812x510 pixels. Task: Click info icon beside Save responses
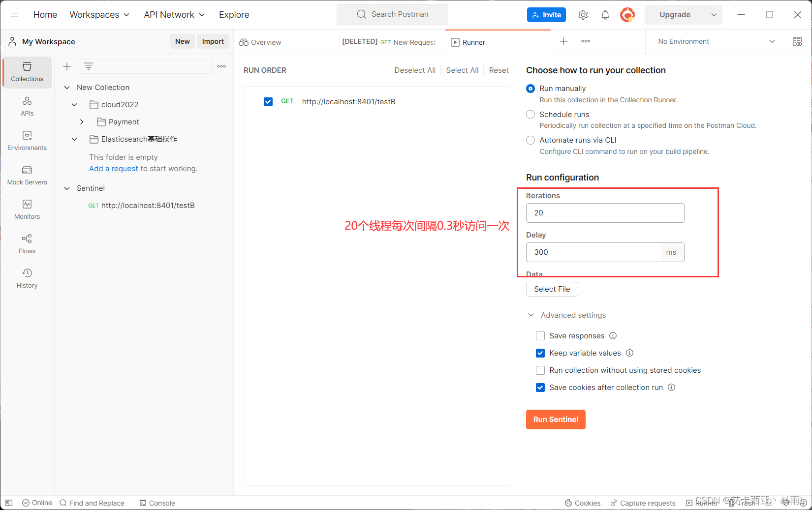(x=613, y=336)
